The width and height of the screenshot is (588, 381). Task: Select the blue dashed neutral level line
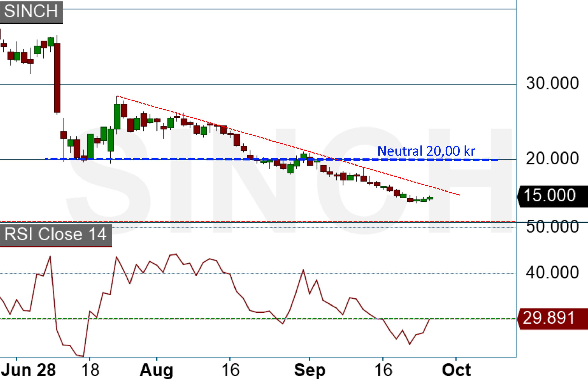[271, 159]
